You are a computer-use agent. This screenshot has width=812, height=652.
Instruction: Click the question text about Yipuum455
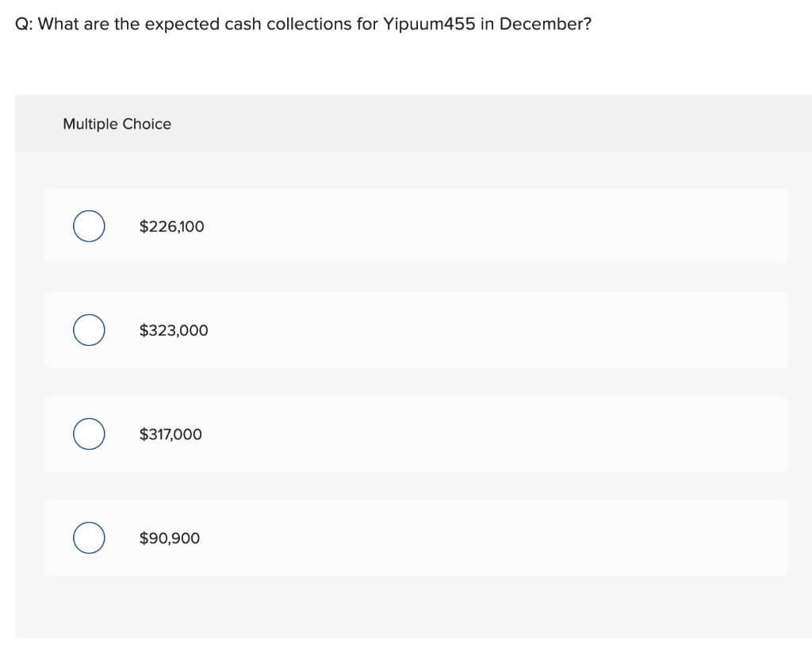click(x=304, y=24)
